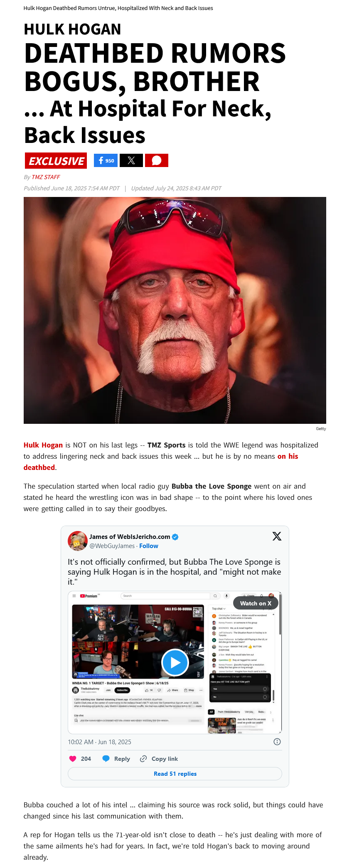Click the verified badge next to James
This screenshot has width=342, height=868.
pyautogui.click(x=175, y=537)
